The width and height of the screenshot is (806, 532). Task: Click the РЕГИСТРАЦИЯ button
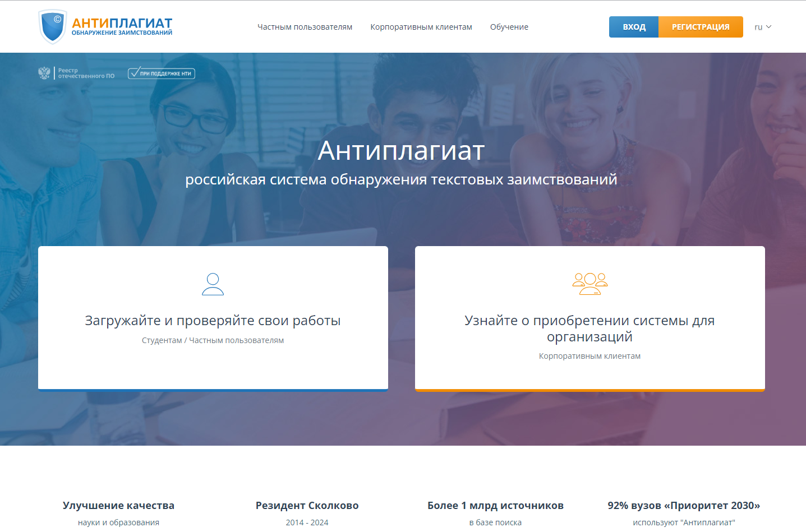coord(701,27)
